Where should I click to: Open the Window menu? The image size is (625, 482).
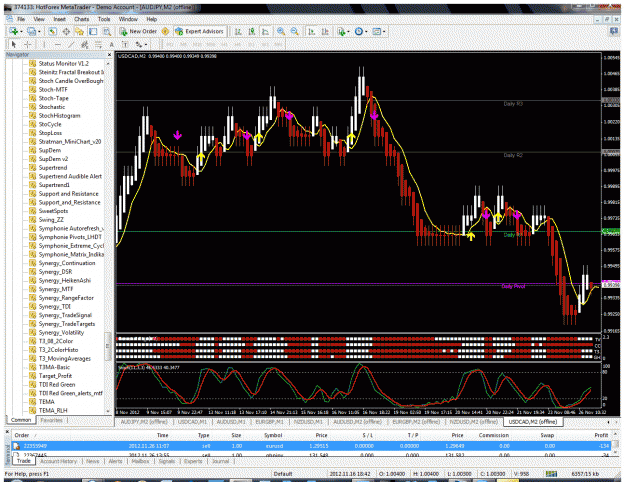tap(128, 19)
